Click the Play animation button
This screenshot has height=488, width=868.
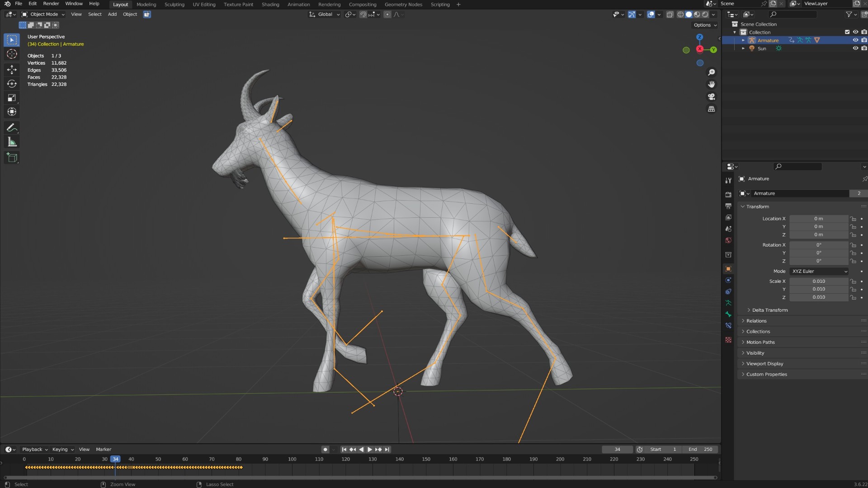coord(370,450)
